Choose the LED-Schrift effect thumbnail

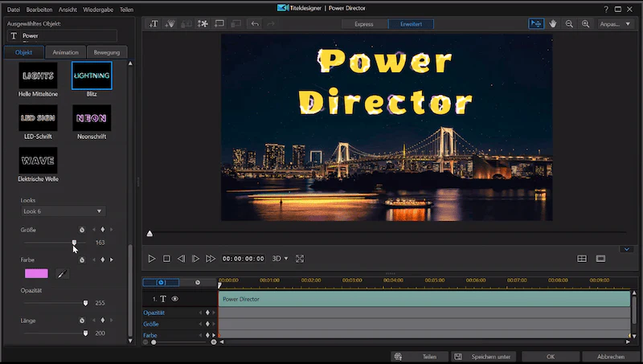point(38,118)
